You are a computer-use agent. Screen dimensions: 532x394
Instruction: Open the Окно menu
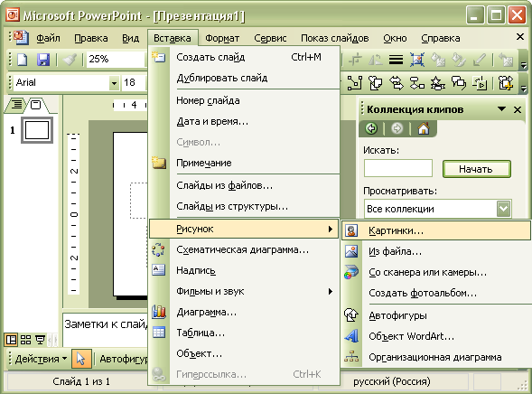395,38
